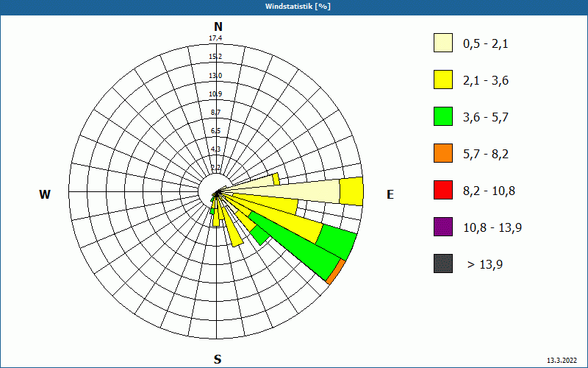Click the orange tip of the southeast bar
Image resolution: width=588 pixels, height=368 pixels.
coord(336,272)
